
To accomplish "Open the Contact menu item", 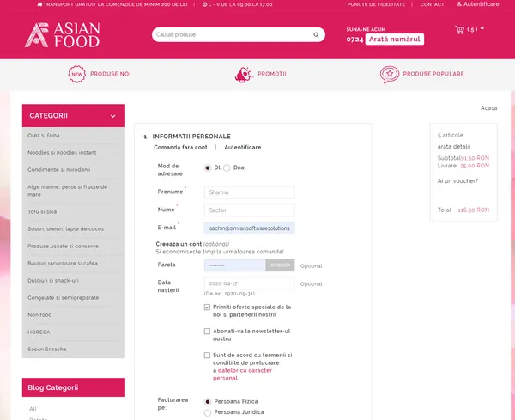I will coord(433,4).
